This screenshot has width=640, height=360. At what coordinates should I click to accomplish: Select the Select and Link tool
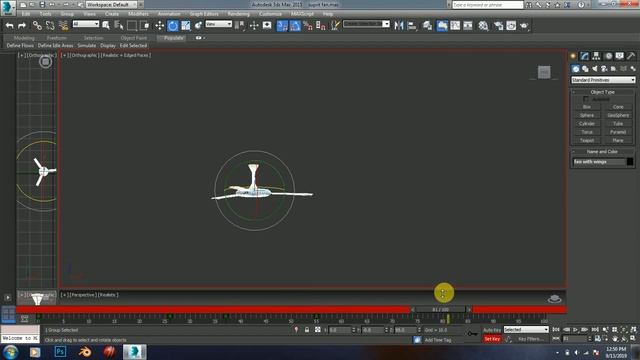click(x=37, y=26)
